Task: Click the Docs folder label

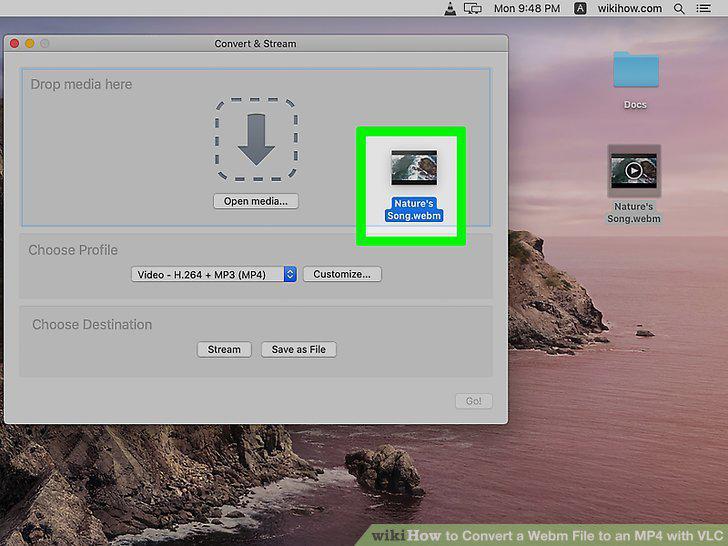Action: click(635, 104)
